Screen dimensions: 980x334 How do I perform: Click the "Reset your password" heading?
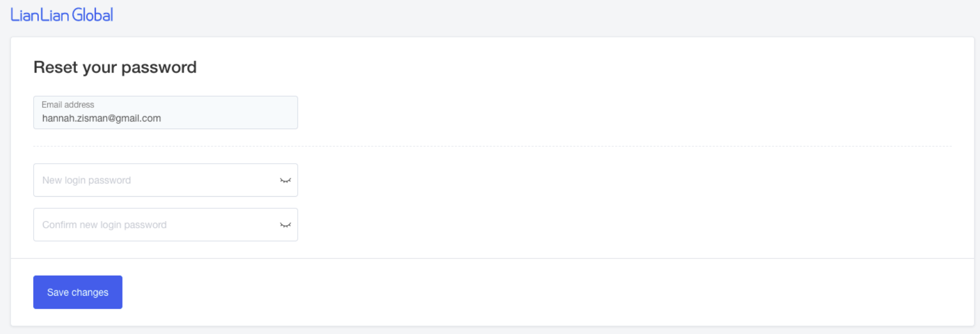(115, 67)
